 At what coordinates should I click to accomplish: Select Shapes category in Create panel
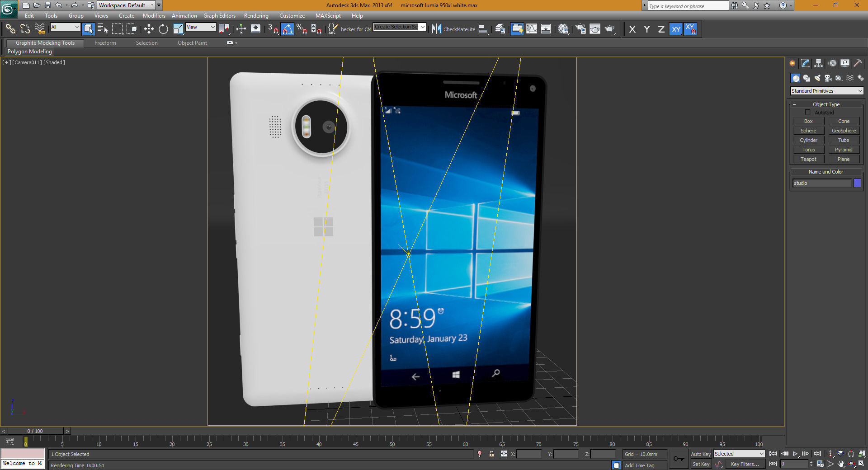(x=807, y=78)
